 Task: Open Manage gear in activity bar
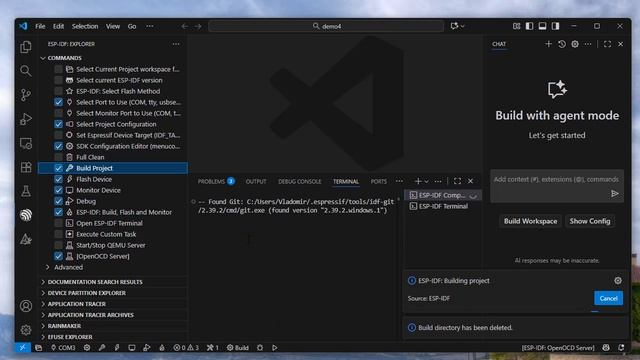26,329
